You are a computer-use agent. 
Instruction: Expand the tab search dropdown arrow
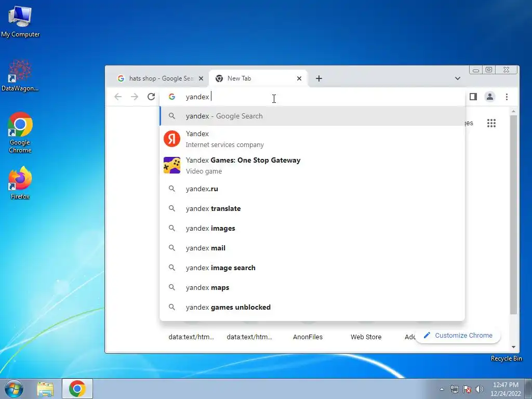point(457,78)
